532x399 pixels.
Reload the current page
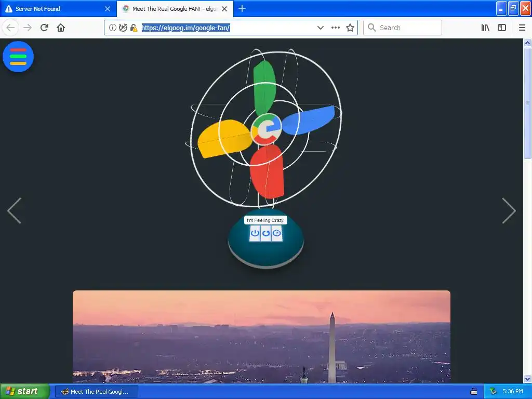point(44,28)
